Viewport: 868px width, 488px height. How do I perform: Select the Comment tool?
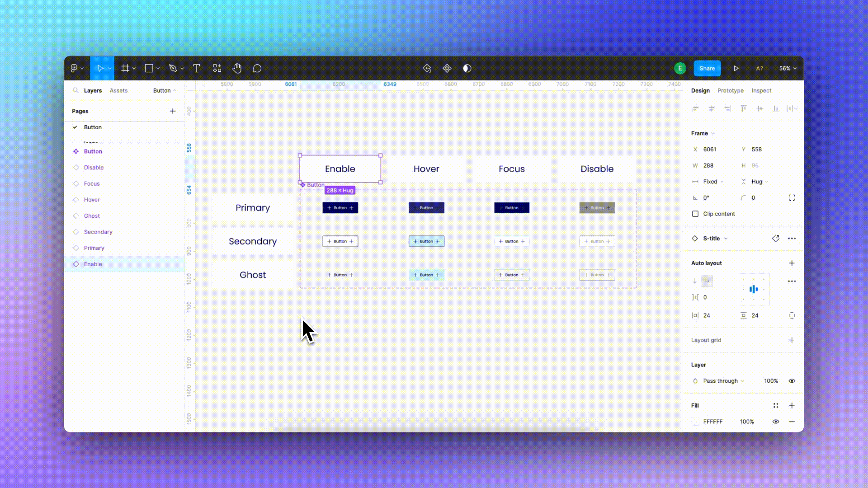[257, 68]
